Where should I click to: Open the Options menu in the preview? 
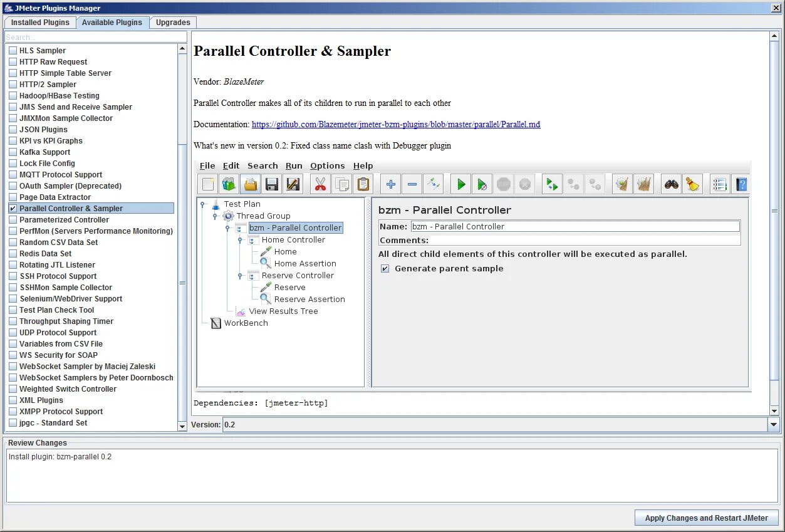(x=328, y=166)
